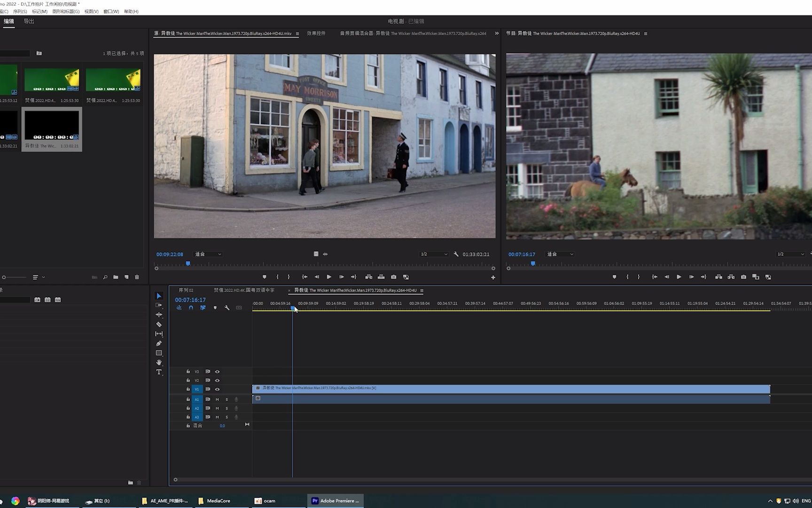Switch to 序列 02 timeline tab
The width and height of the screenshot is (812, 508).
click(186, 290)
